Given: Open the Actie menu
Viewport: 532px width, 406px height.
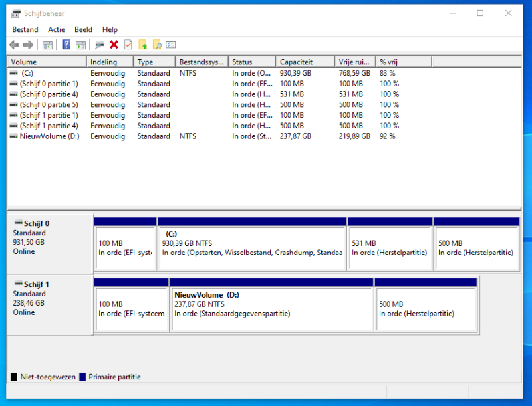Looking at the screenshot, I should click(x=57, y=29).
